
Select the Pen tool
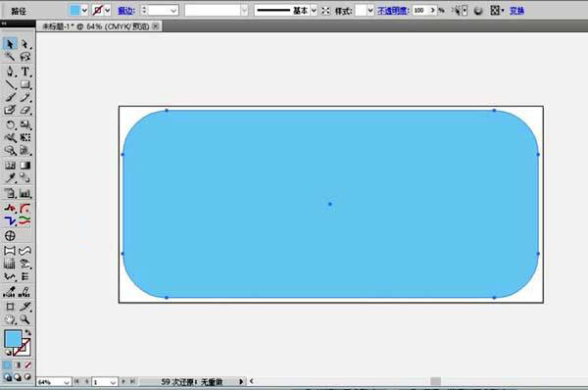point(10,72)
